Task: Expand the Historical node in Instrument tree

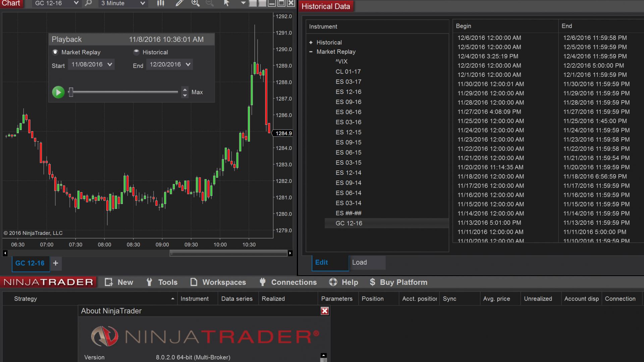Action: (311, 43)
